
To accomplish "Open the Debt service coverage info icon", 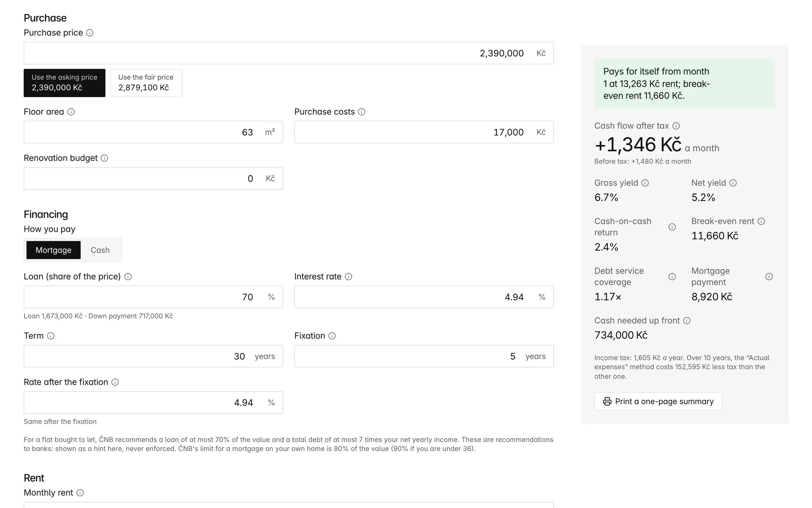I will tap(672, 277).
